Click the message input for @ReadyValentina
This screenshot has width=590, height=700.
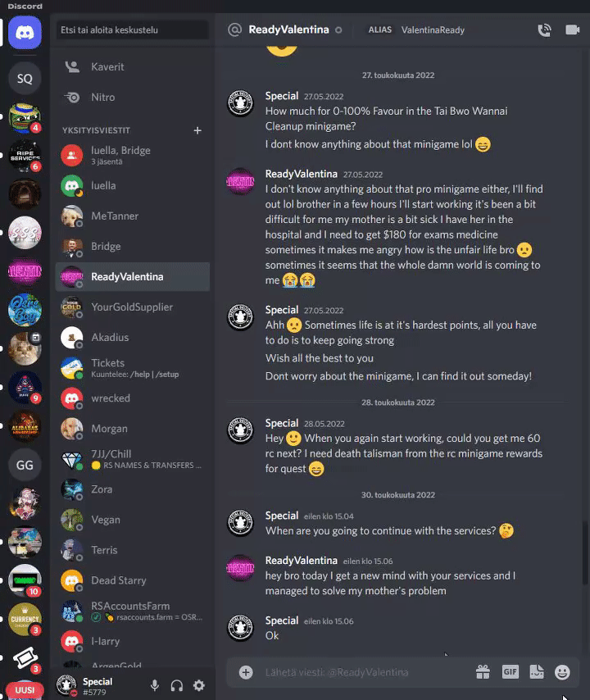[361, 672]
